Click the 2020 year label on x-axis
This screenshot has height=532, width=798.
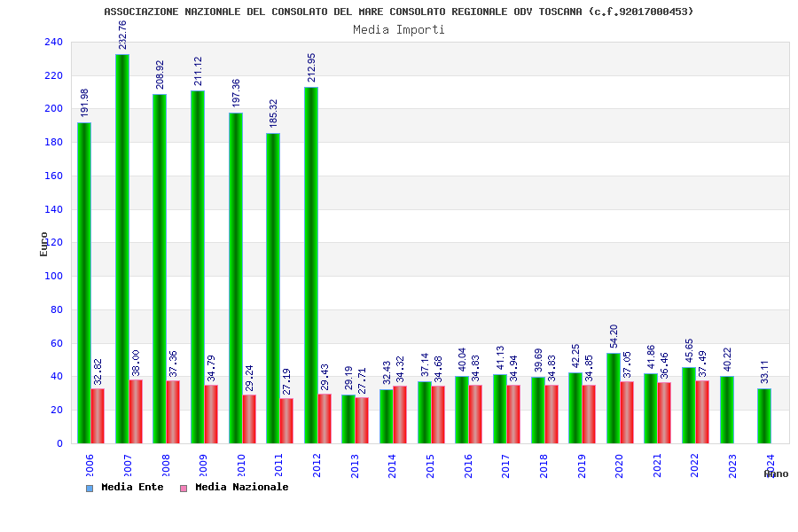619,465
